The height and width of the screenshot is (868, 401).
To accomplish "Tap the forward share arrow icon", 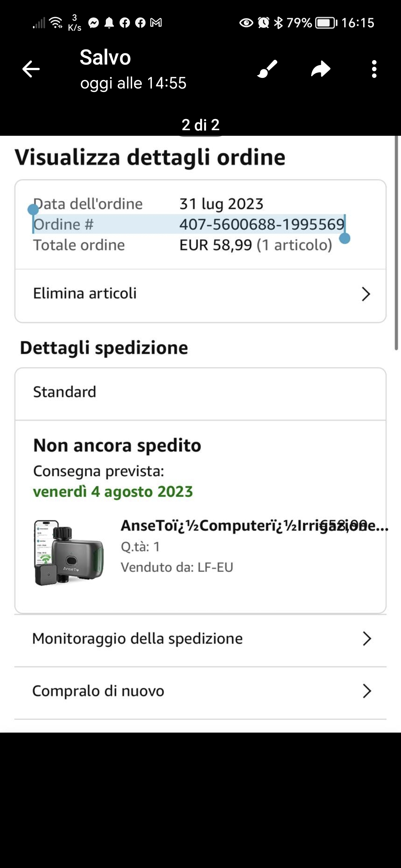I will pos(321,69).
